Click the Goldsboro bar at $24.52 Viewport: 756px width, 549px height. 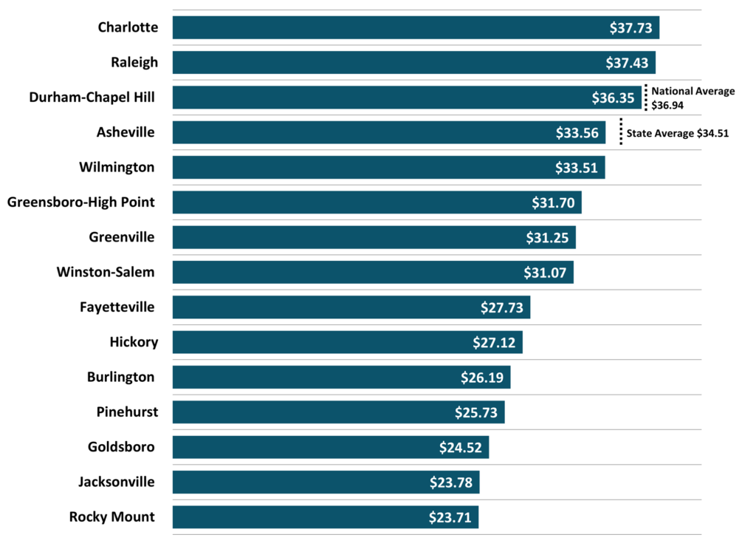331,447
